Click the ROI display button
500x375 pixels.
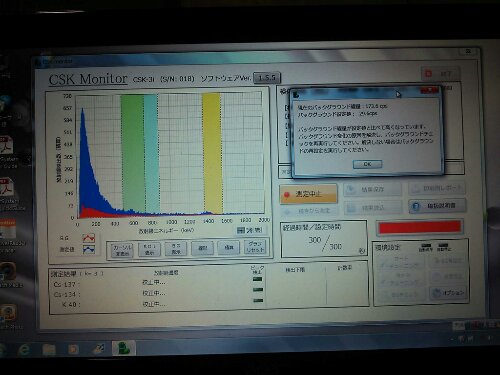coord(149,249)
